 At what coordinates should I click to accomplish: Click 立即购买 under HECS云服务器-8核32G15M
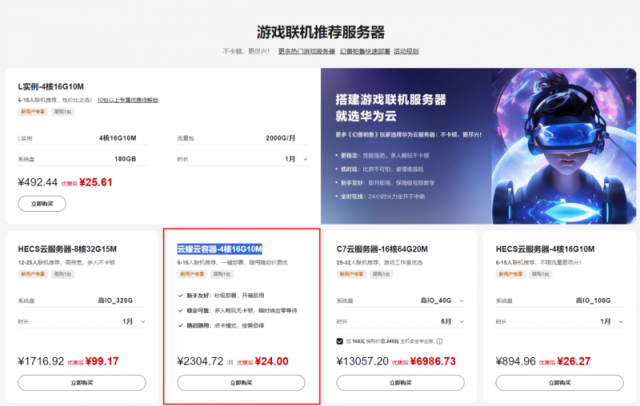82,383
